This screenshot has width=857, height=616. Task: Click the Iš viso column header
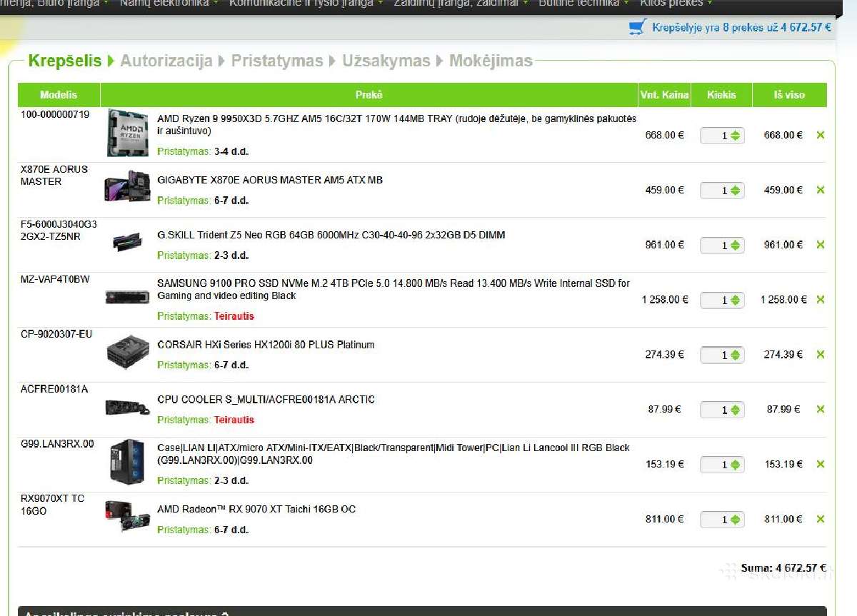coord(789,95)
